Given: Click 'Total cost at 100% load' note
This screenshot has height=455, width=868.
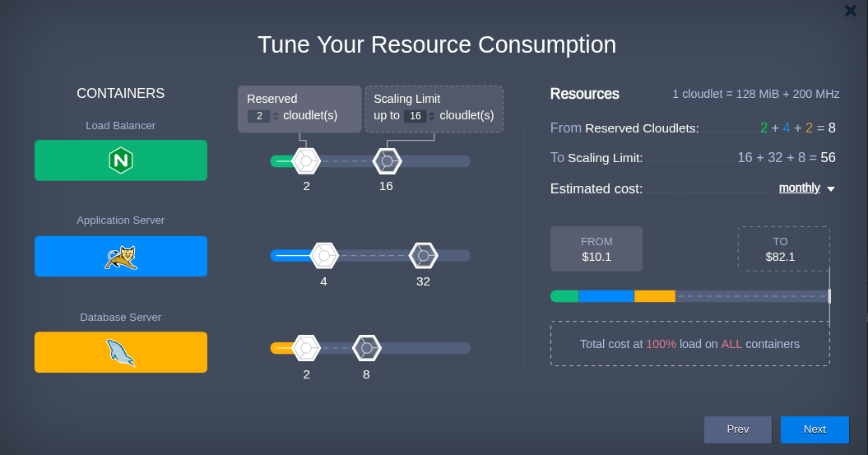Looking at the screenshot, I should click(689, 344).
